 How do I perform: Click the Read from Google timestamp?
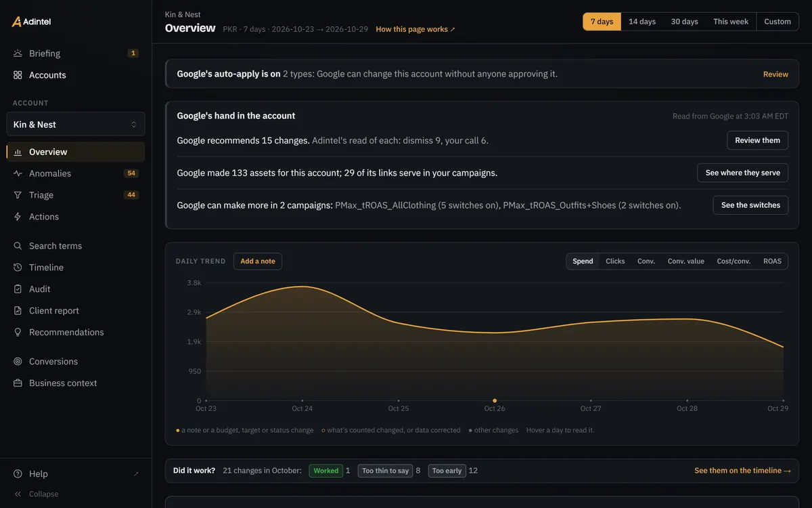730,117
